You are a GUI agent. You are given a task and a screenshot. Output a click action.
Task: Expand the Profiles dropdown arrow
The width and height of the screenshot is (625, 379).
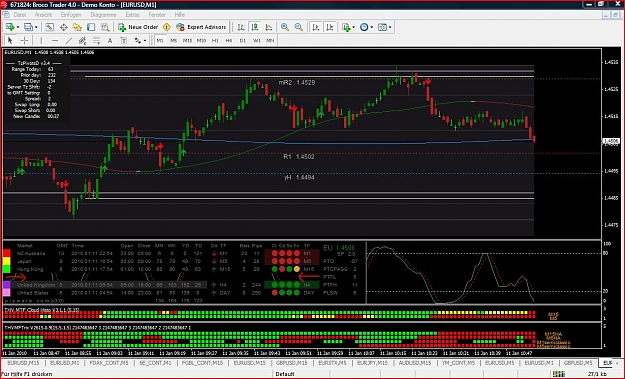36,27
